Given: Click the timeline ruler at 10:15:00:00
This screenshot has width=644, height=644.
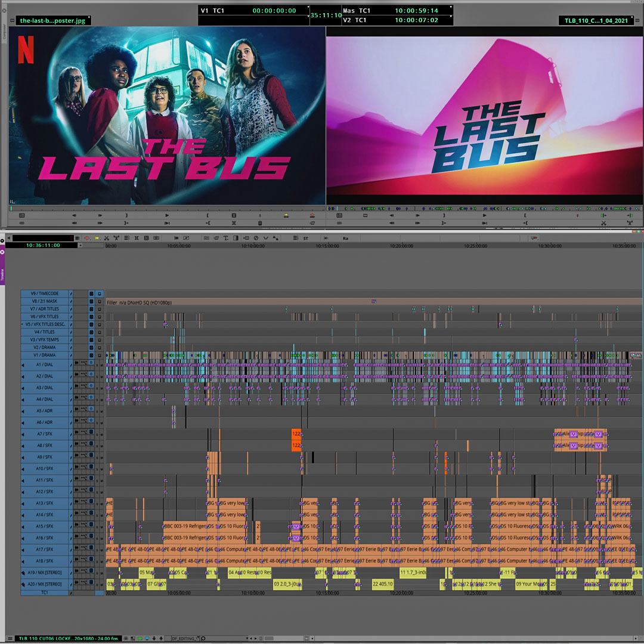Looking at the screenshot, I should point(327,246).
